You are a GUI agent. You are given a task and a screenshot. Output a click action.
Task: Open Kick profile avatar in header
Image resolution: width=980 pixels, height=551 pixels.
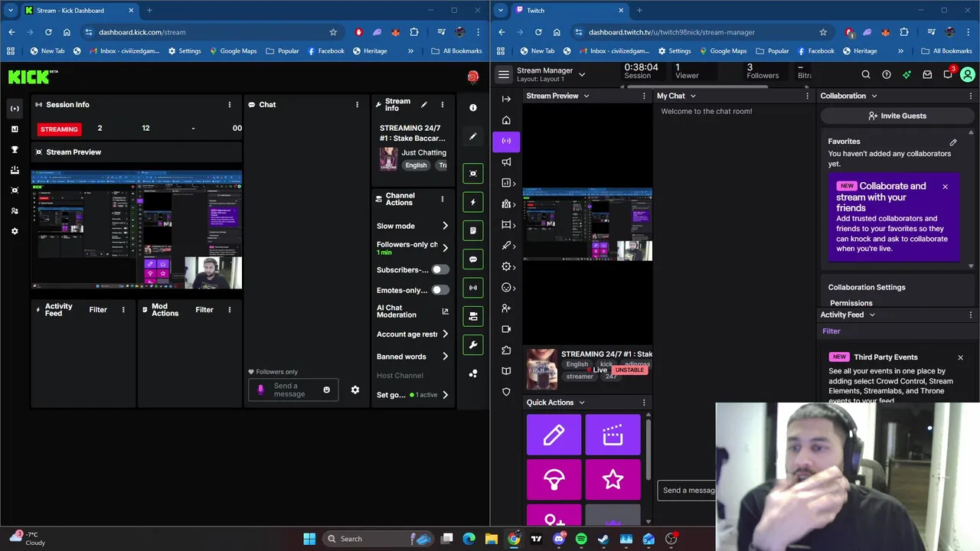coord(473,77)
